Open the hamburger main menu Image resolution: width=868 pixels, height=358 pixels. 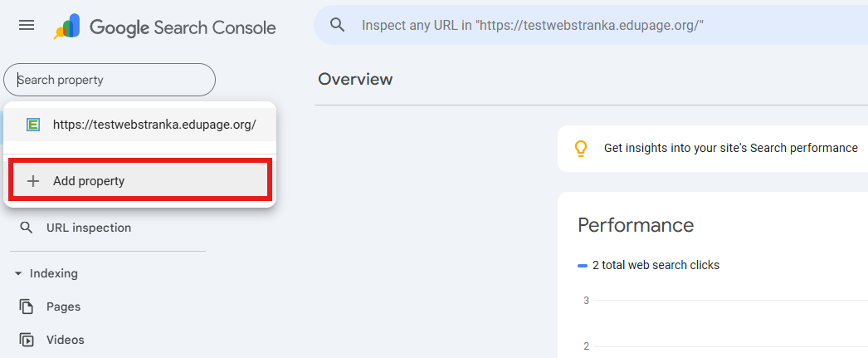(x=27, y=26)
